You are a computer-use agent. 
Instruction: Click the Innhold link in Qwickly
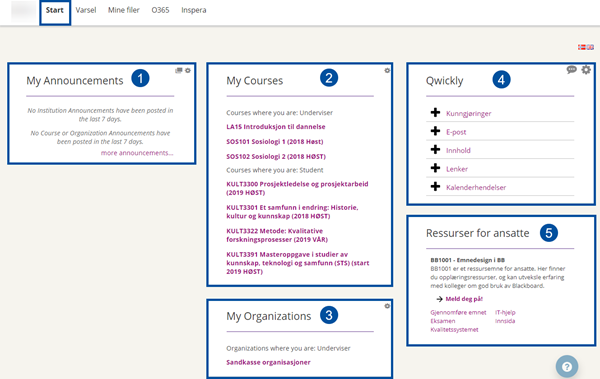(458, 150)
